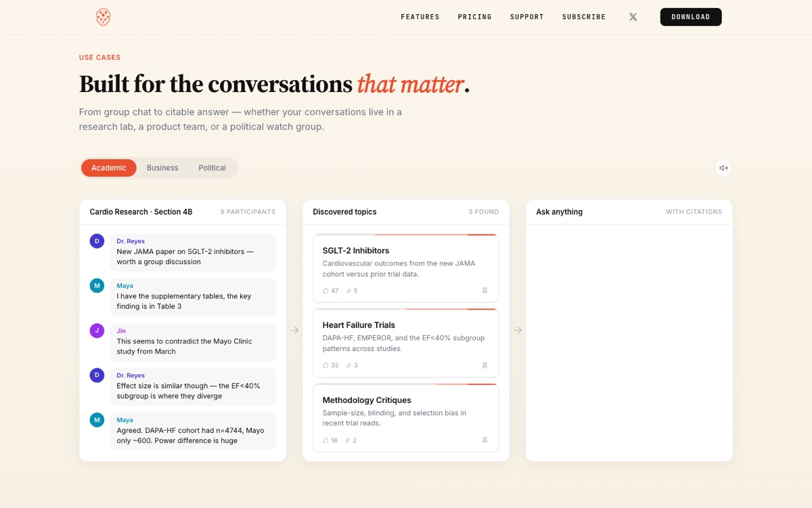Viewport: 812px width, 508px height.
Task: Click the "9 PARTICIPANTS" label
Action: (248, 212)
